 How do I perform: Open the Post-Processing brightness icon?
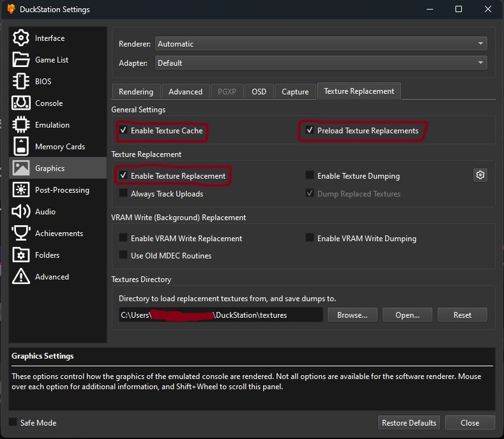[x=21, y=190]
